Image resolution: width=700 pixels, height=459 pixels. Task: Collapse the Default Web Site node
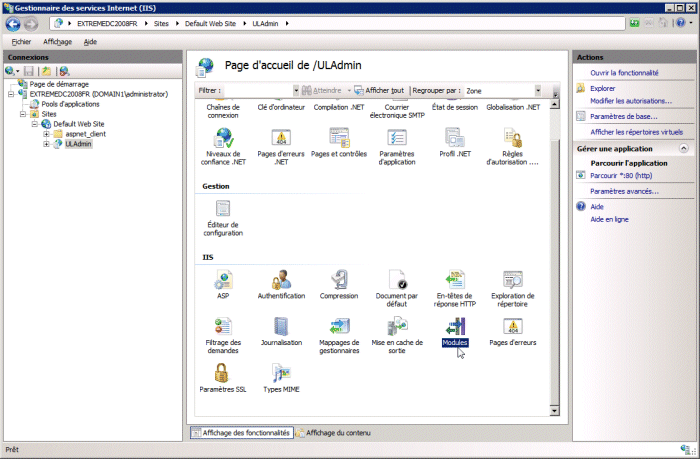[34, 124]
